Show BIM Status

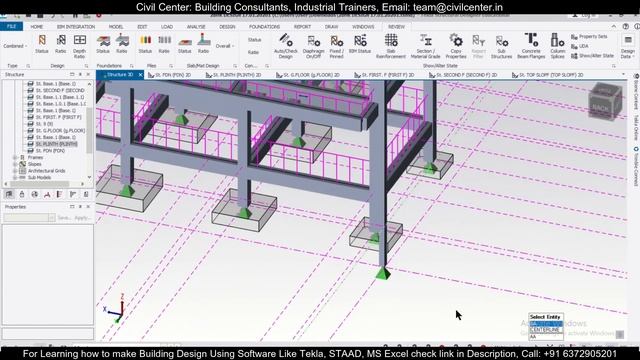coord(360,44)
